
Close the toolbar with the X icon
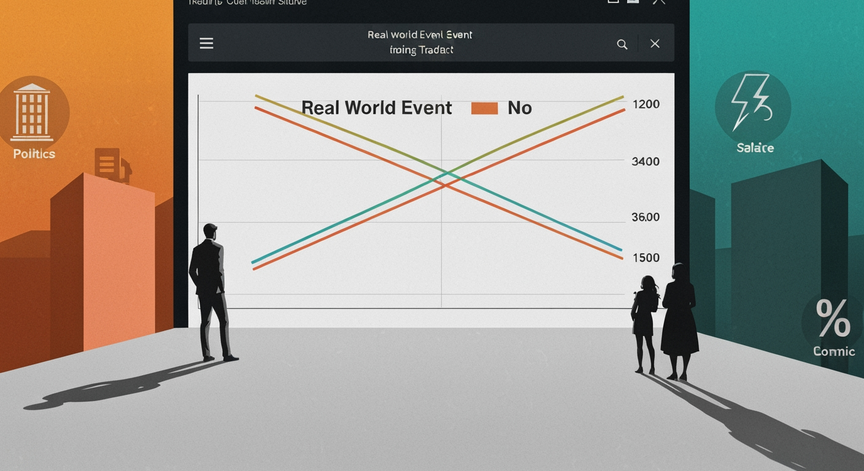pyautogui.click(x=655, y=44)
